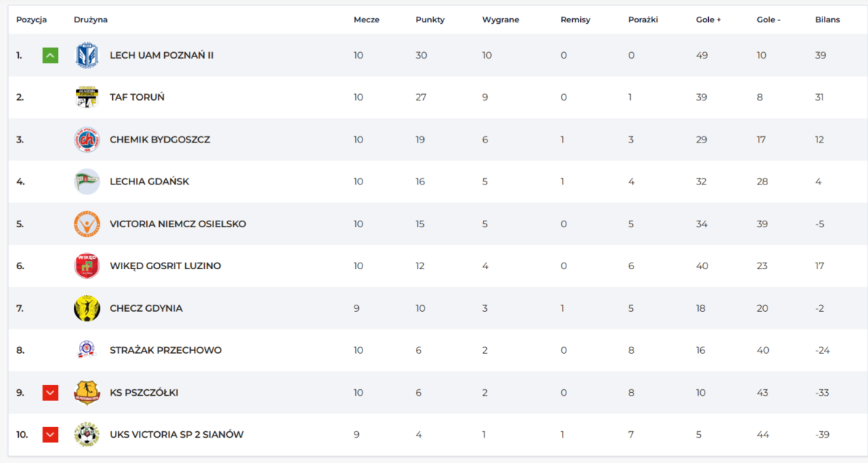Click the Lech UAM Poznań II team crest
The width and height of the screenshot is (868, 463).
tap(87, 55)
